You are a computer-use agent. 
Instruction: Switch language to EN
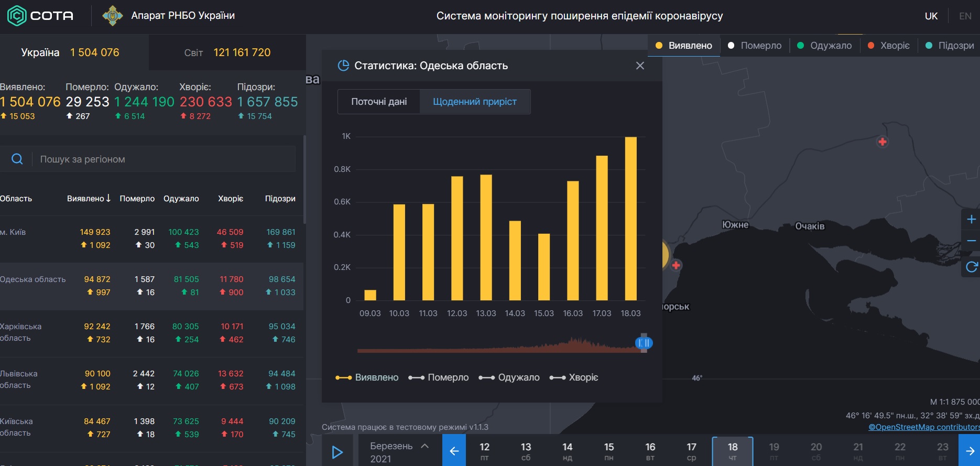(x=965, y=16)
